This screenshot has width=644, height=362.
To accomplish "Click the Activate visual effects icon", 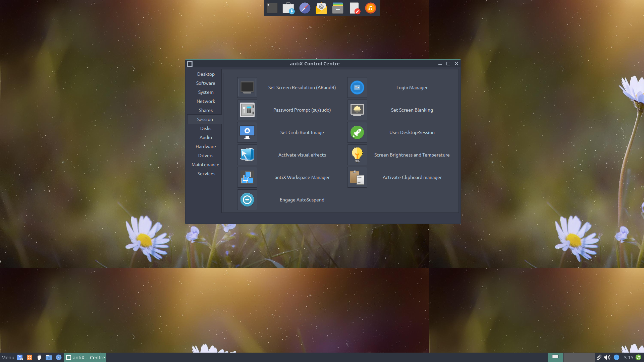I will tap(247, 155).
